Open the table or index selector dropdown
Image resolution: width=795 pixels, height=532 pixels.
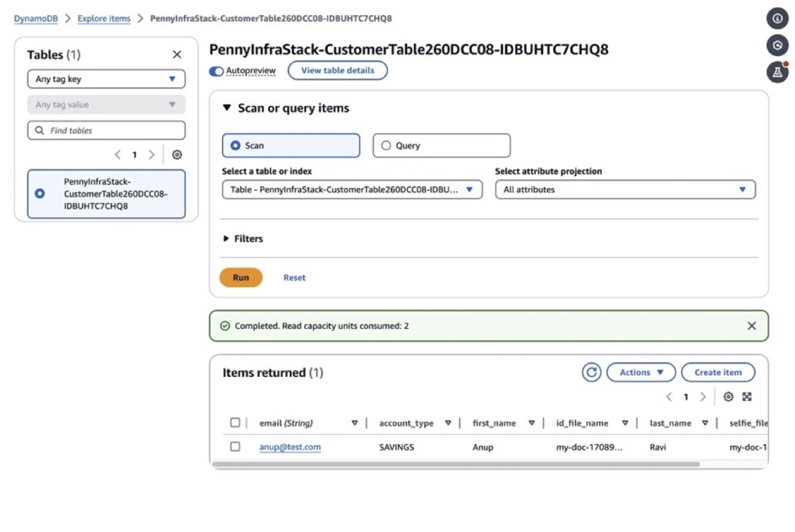click(x=470, y=189)
